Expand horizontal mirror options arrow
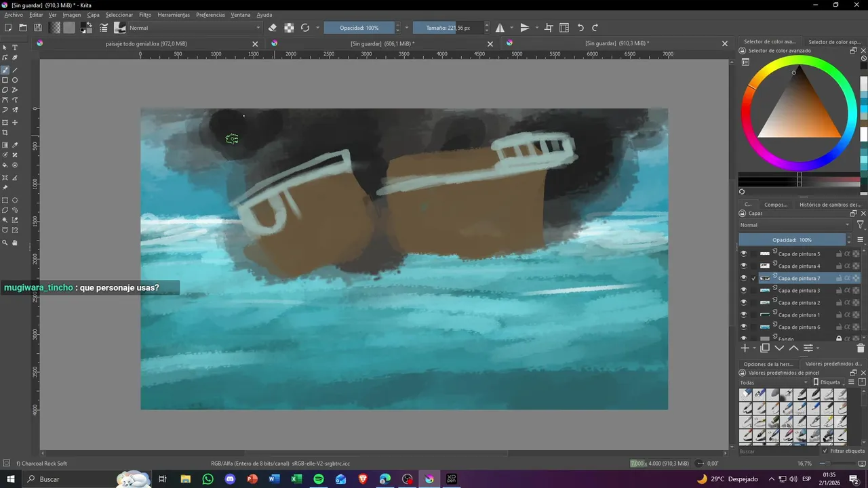868x488 pixels. 510,28
